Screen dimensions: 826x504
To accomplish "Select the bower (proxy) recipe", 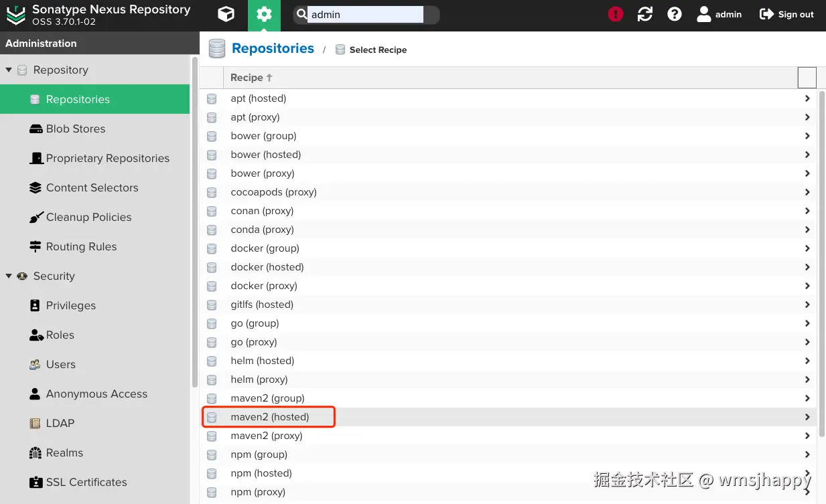I will [x=508, y=173].
